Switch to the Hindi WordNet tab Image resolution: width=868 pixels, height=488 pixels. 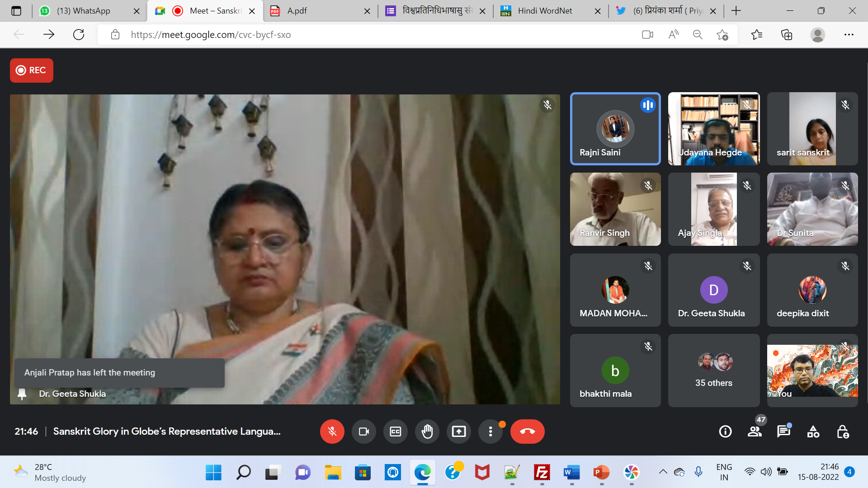click(x=545, y=11)
